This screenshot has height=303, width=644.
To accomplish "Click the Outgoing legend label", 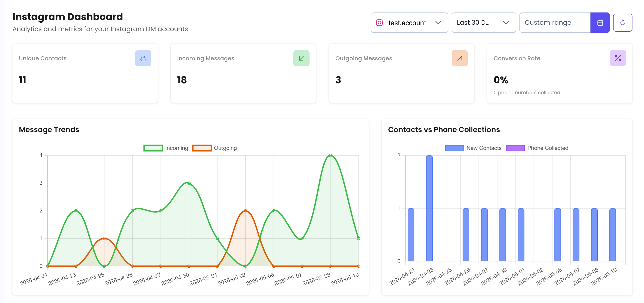I will pyautogui.click(x=225, y=148).
